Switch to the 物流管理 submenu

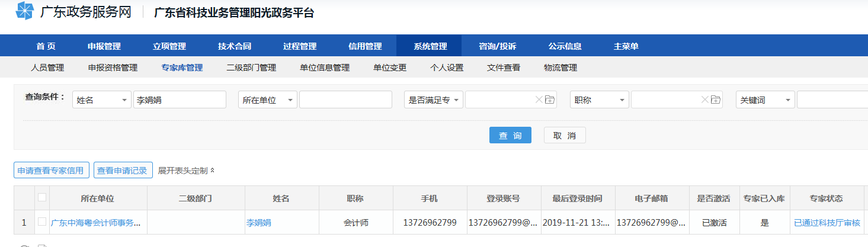click(x=560, y=68)
